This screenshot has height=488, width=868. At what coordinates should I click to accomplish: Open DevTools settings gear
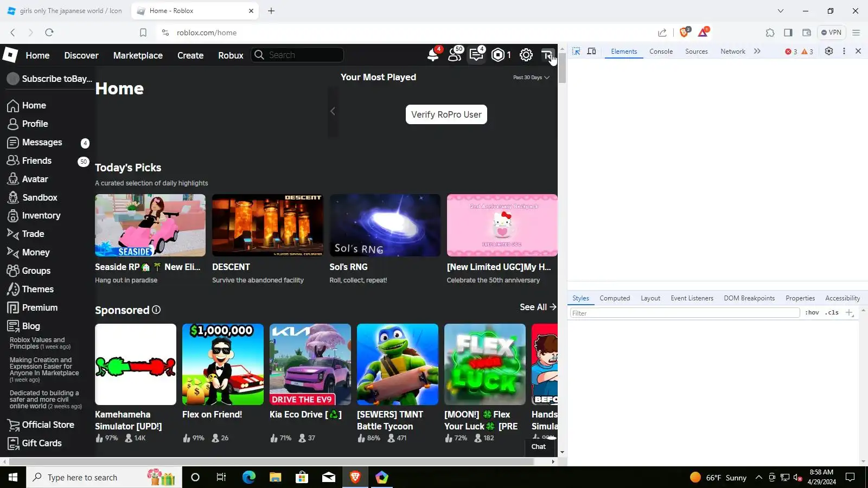829,51
